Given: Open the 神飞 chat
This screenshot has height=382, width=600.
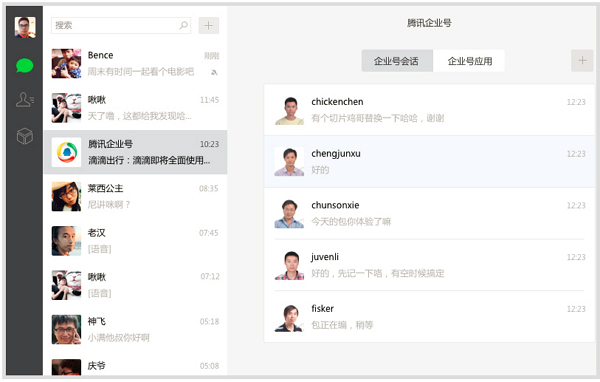Looking at the screenshot, I should point(135,330).
